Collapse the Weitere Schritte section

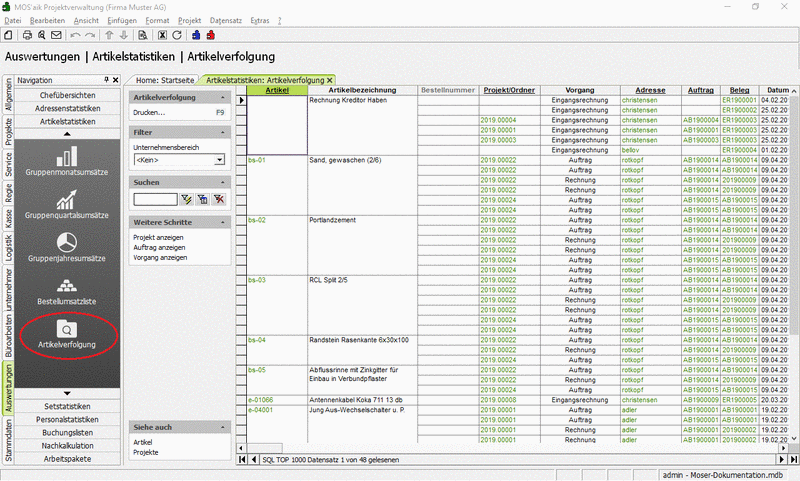(x=222, y=222)
